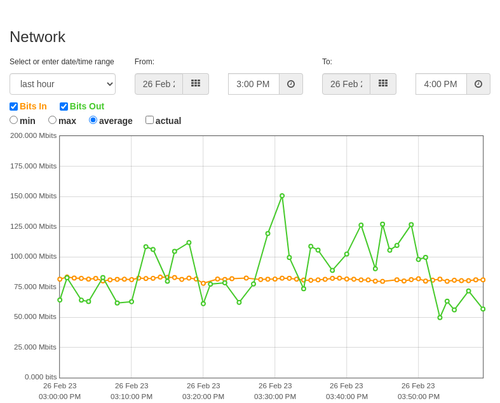Uncheck the Bits Out checkbox

[x=64, y=106]
